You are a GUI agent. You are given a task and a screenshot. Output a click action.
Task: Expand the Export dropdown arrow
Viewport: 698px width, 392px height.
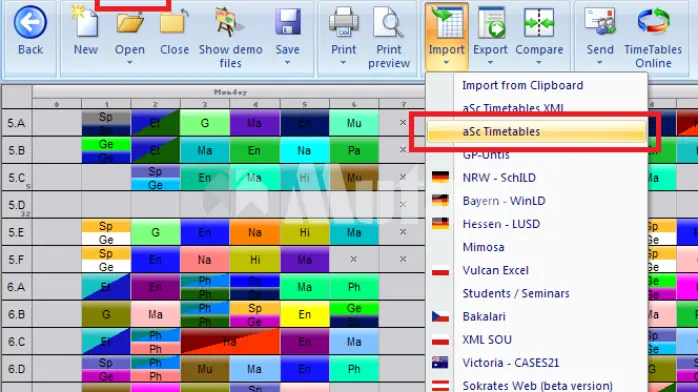point(490,63)
